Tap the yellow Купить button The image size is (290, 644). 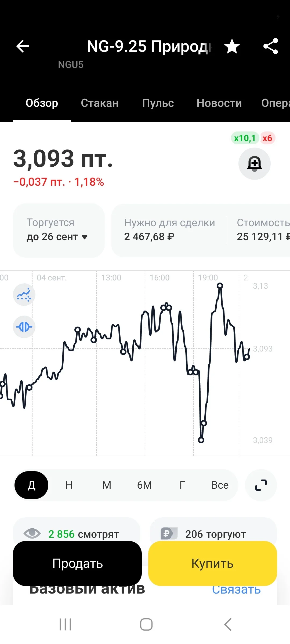(x=212, y=563)
